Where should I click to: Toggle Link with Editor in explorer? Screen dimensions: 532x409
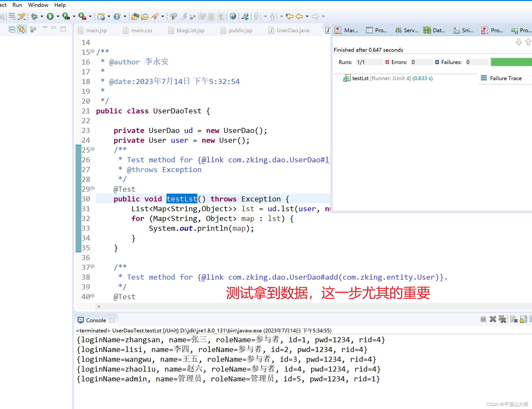(x=22, y=30)
